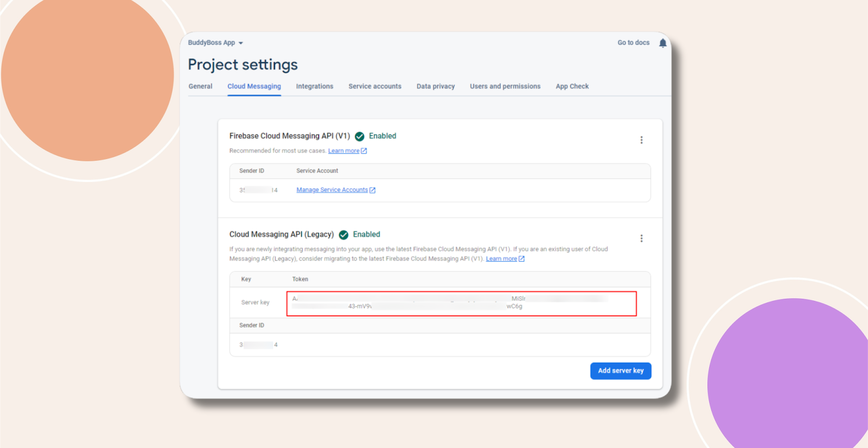Click external-link icon after Legacy Learn more
Viewport: 868px width, 448px height.
521,259
